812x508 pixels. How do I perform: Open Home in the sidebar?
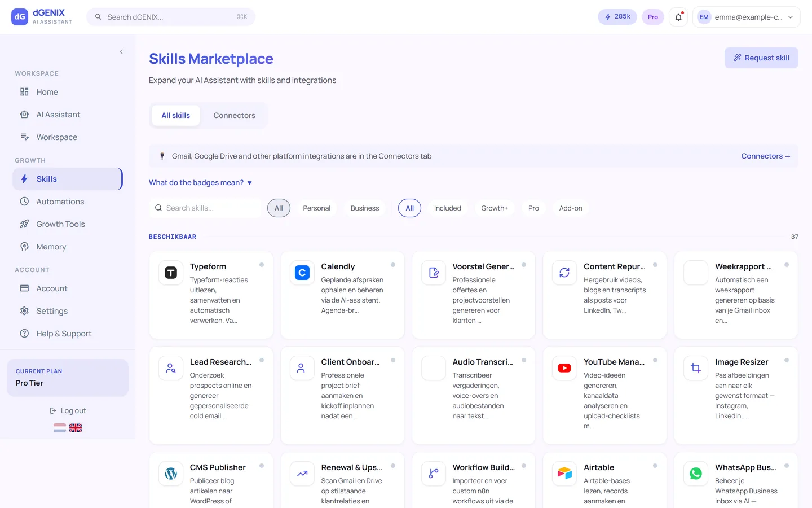coord(68,92)
